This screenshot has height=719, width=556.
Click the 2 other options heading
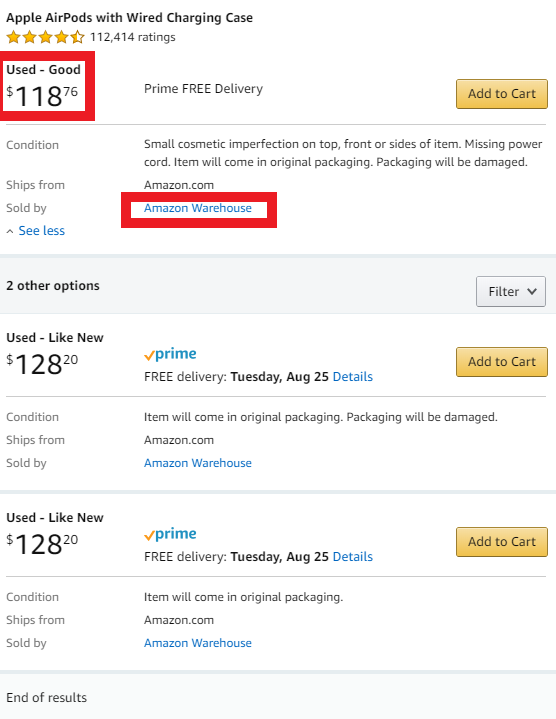pos(53,286)
